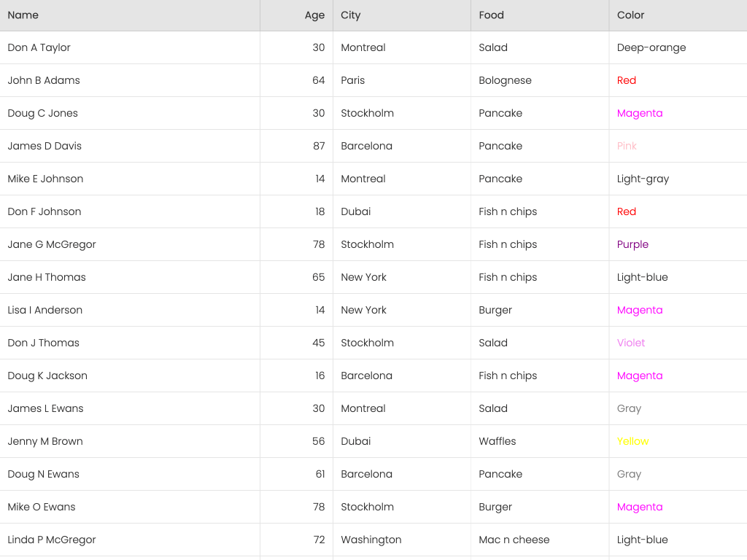Click the Age column header
The width and height of the screenshot is (747, 560).
tap(314, 15)
